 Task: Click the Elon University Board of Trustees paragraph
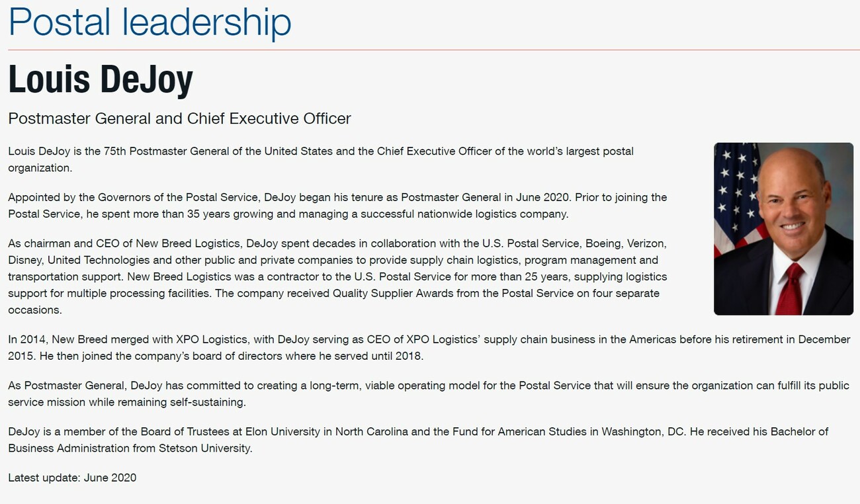coord(418,440)
